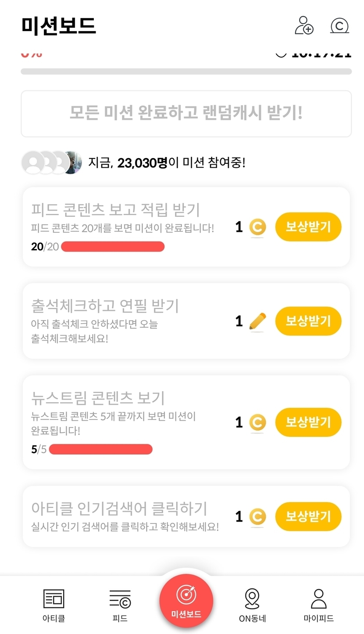The image size is (364, 634).
Task: Tap the gold coin on 뉴스트림 mission
Action: 257,422
